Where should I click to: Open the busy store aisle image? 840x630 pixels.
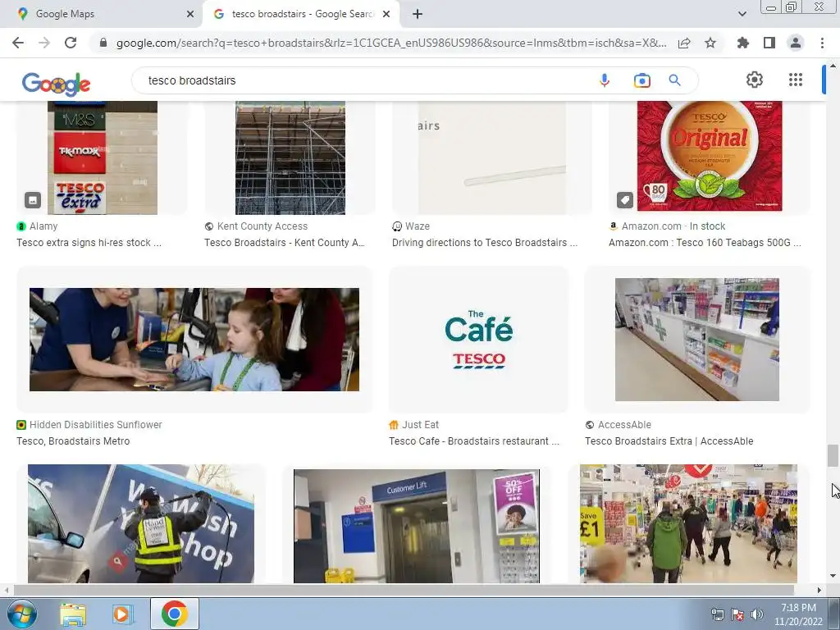688,523
